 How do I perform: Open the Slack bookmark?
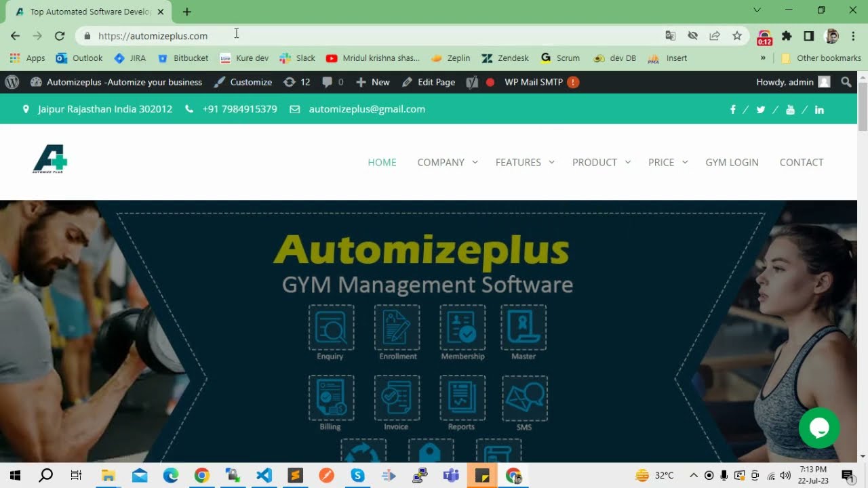pos(298,58)
